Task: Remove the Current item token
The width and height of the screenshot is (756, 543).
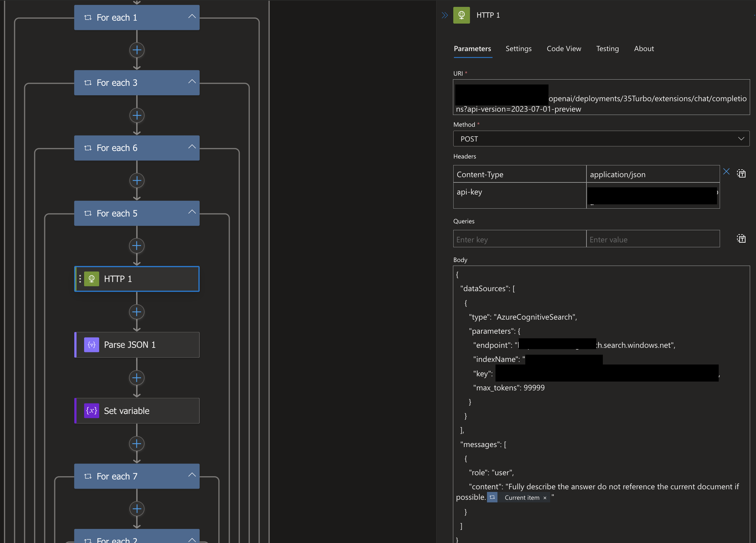Action: pos(545,498)
